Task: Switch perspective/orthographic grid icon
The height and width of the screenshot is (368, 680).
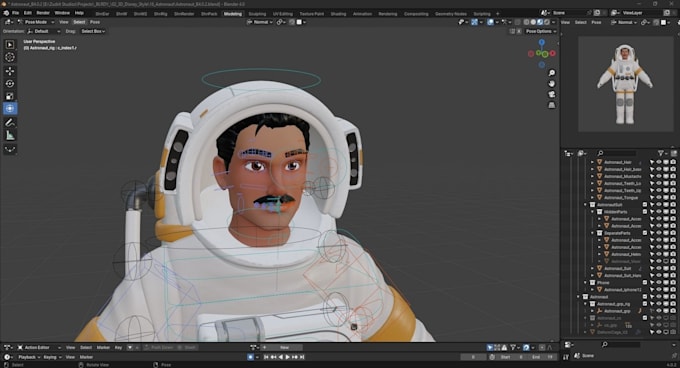Action: click(x=552, y=105)
